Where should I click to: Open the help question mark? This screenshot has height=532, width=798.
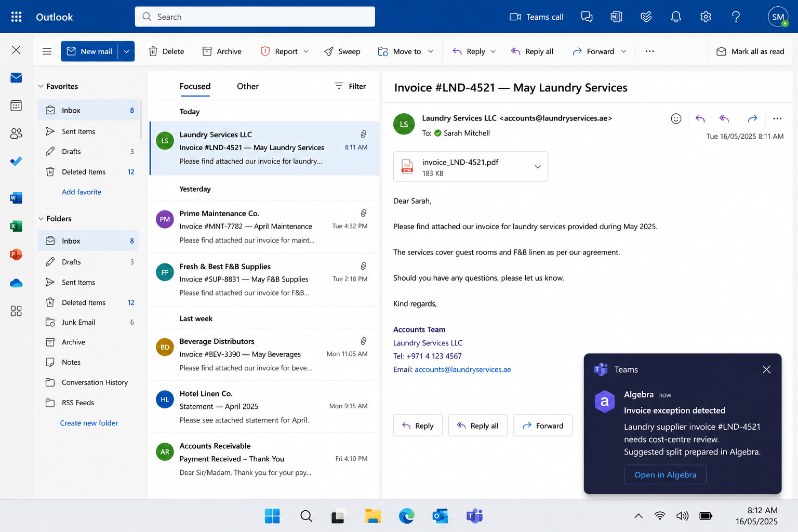click(x=736, y=17)
